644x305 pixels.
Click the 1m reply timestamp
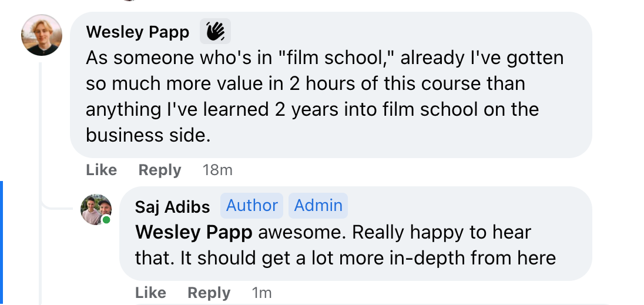[261, 293]
